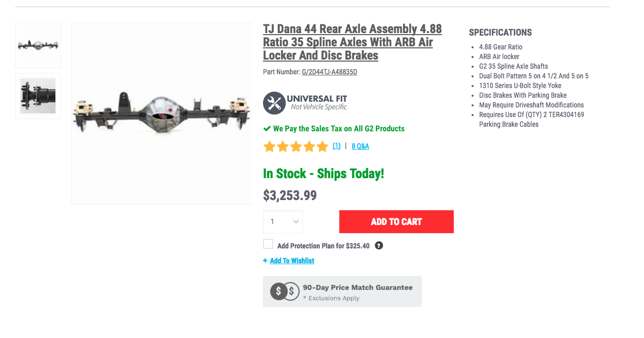Open the Add To Wishlist link
This screenshot has height=338, width=644.
point(292,261)
